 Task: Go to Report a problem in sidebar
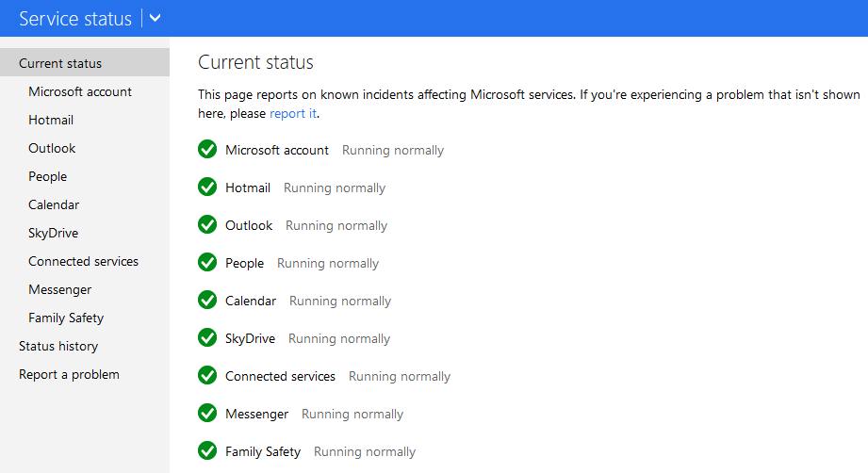69,374
